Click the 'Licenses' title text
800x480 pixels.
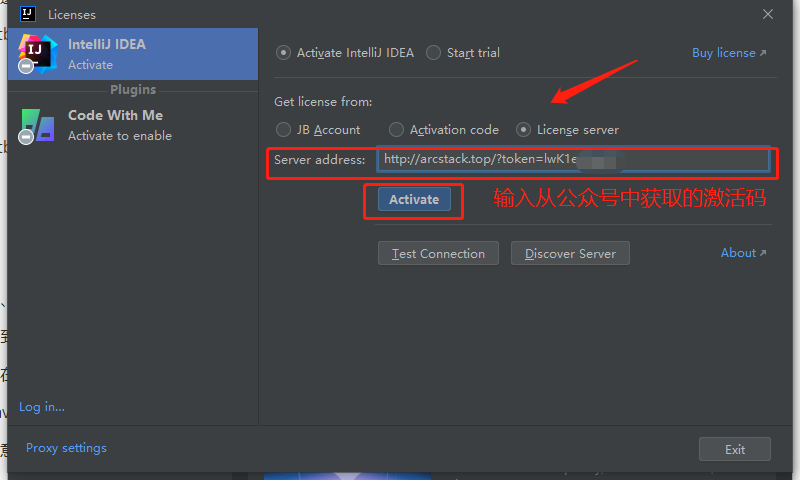click(x=72, y=15)
